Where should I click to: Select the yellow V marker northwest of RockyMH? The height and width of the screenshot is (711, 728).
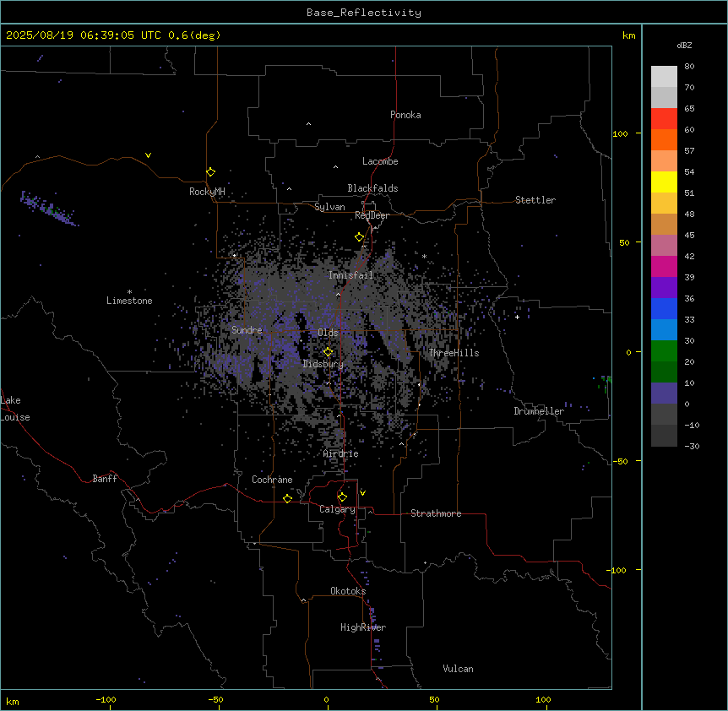[x=148, y=155]
